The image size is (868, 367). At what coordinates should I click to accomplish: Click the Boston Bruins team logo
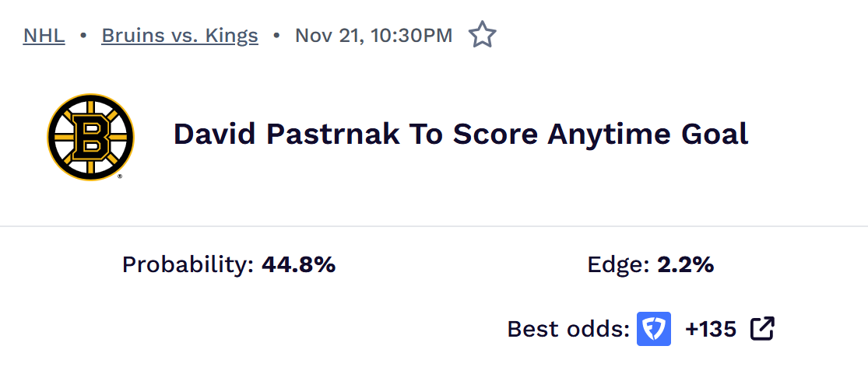pyautogui.click(x=90, y=137)
